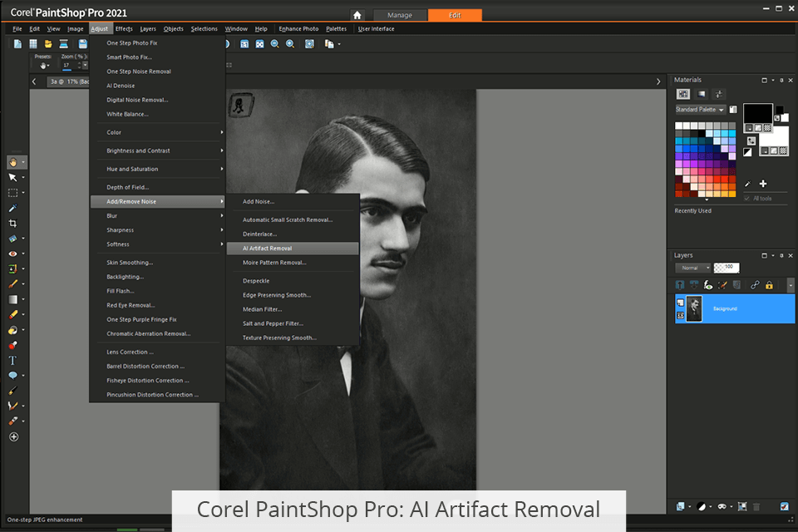Select the Red Eye tool
798x532 pixels.
pyautogui.click(x=12, y=254)
